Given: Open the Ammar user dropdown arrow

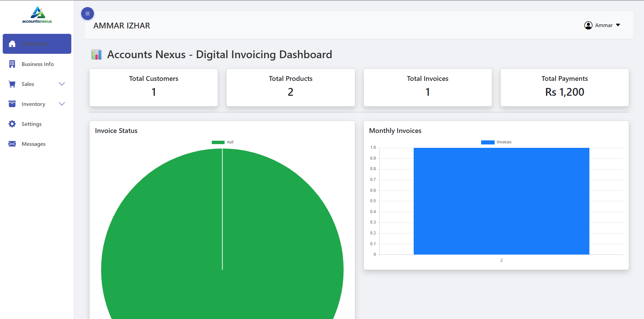Looking at the screenshot, I should coord(618,25).
